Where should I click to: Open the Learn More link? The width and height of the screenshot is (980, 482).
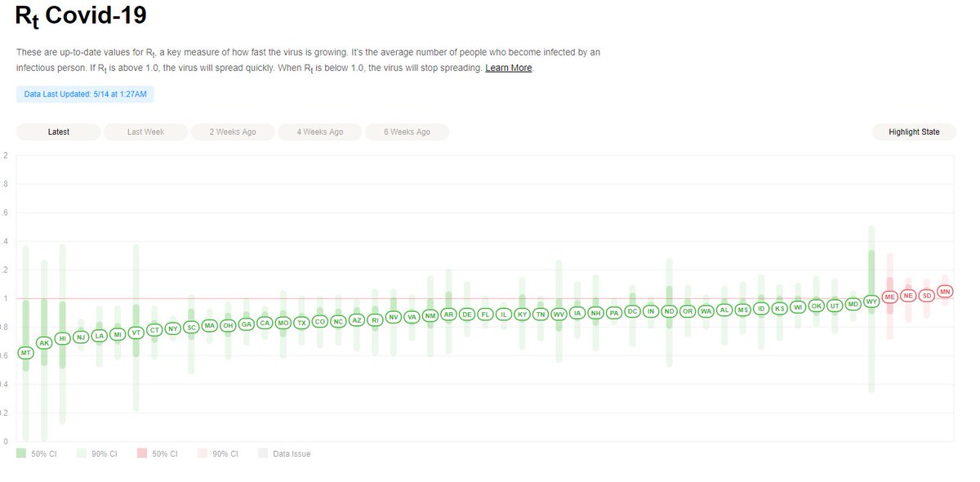pos(509,68)
